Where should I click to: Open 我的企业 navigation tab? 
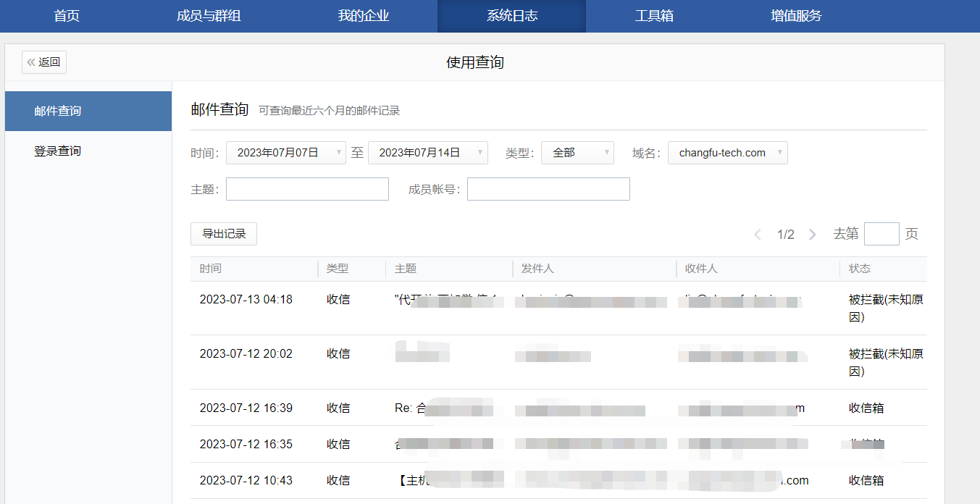point(364,16)
